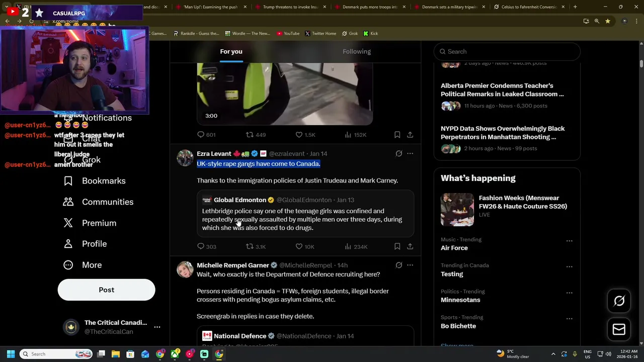644x362 pixels.
Task: Open Fashion Weeks live event thumbnail
Action: pos(457,210)
